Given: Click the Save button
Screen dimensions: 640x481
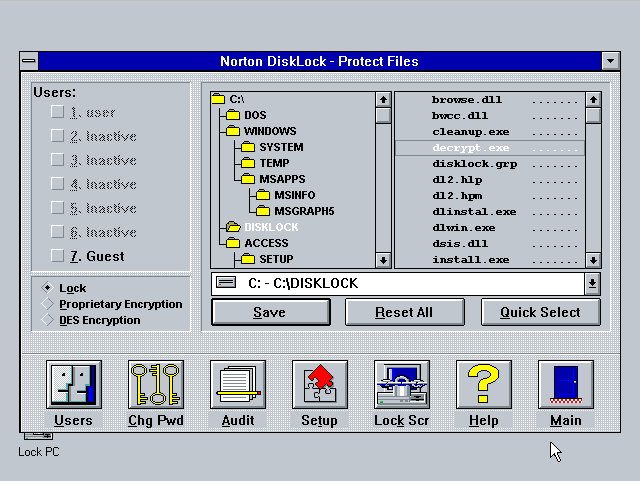Looking at the screenshot, I should pos(271,312).
